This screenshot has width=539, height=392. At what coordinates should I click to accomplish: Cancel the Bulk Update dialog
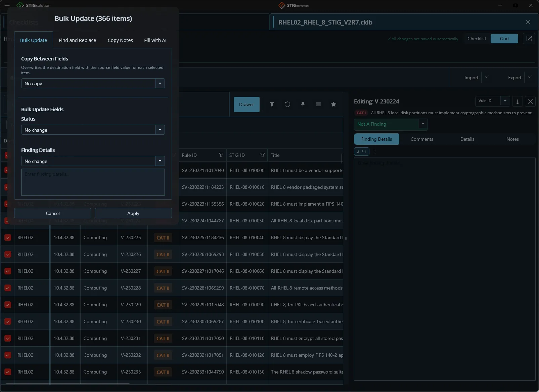(53, 213)
